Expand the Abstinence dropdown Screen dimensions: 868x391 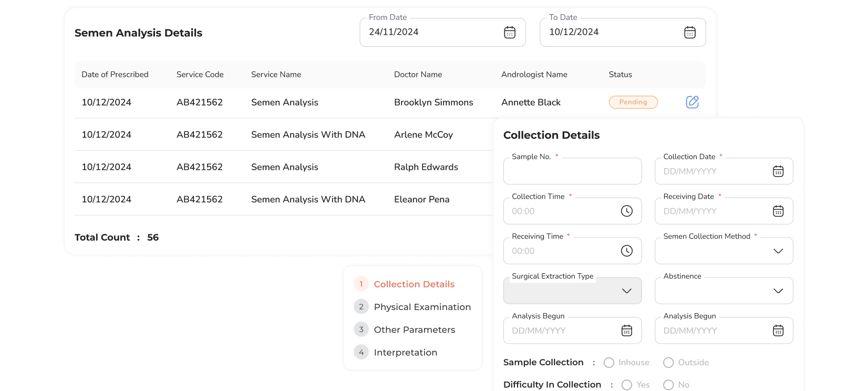tap(778, 291)
